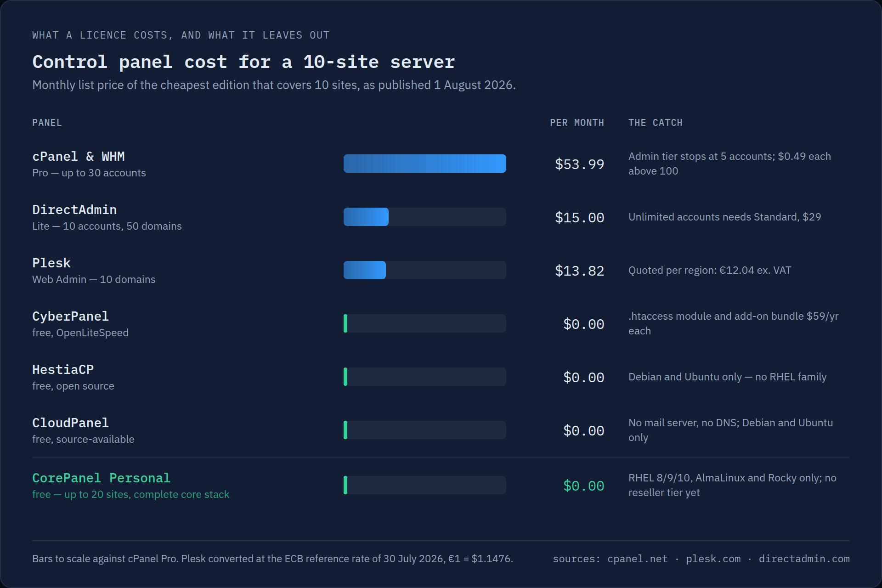Click 'free, source-available' subtext
882x588 pixels.
click(x=83, y=439)
